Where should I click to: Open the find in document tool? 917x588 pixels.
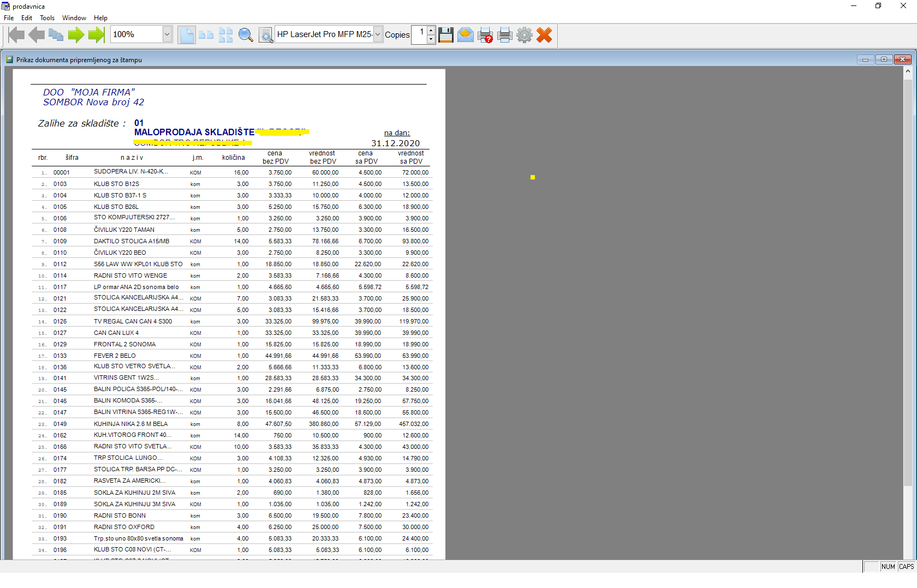click(x=265, y=35)
